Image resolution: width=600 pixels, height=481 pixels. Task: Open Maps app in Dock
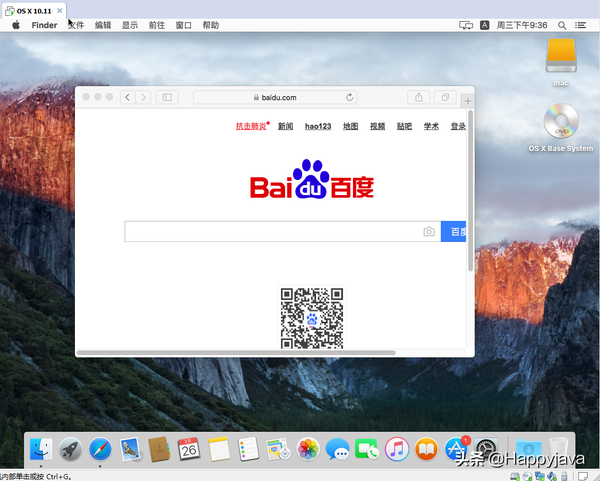click(x=278, y=449)
